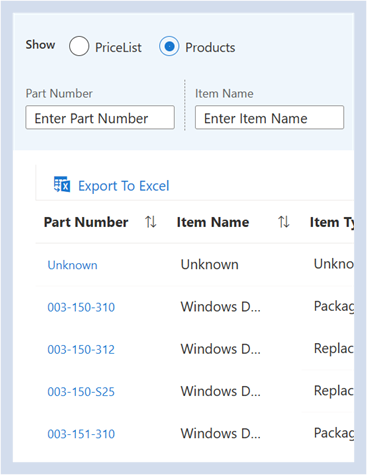The width and height of the screenshot is (367, 475).
Task: Click the Part Number column header
Action: 86,222
